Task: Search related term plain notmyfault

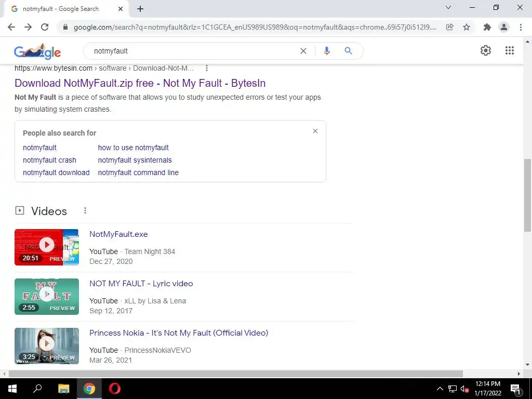Action: tap(39, 148)
